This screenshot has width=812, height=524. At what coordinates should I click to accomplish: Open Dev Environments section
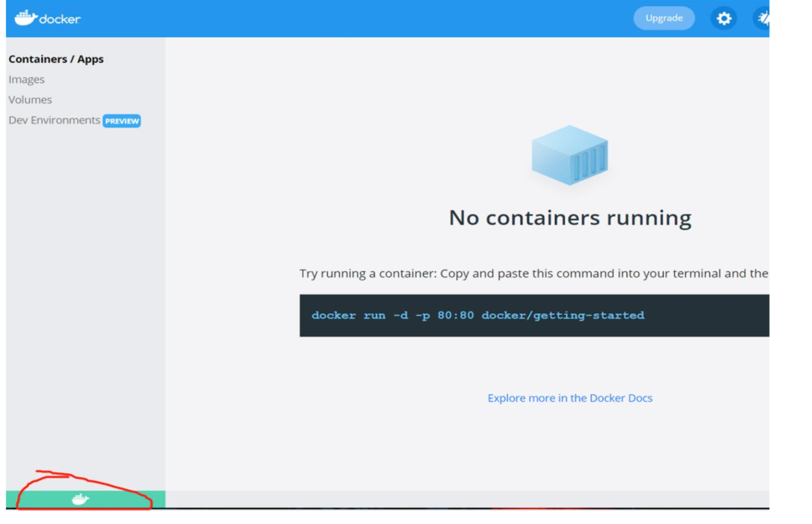tap(55, 120)
